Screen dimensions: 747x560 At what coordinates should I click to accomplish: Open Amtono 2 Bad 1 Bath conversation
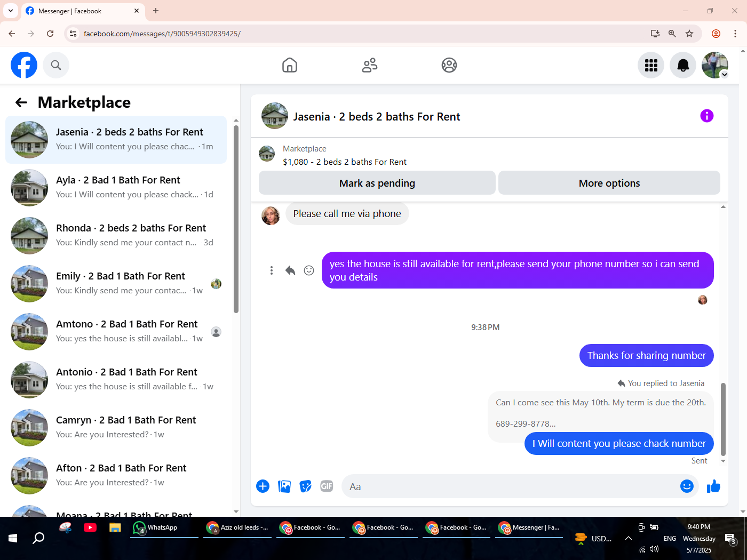pos(116,332)
